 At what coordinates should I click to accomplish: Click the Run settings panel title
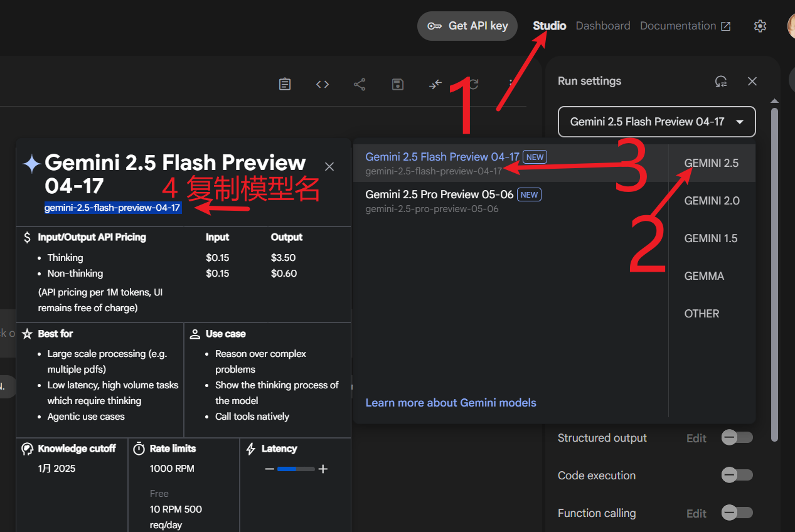pyautogui.click(x=590, y=81)
